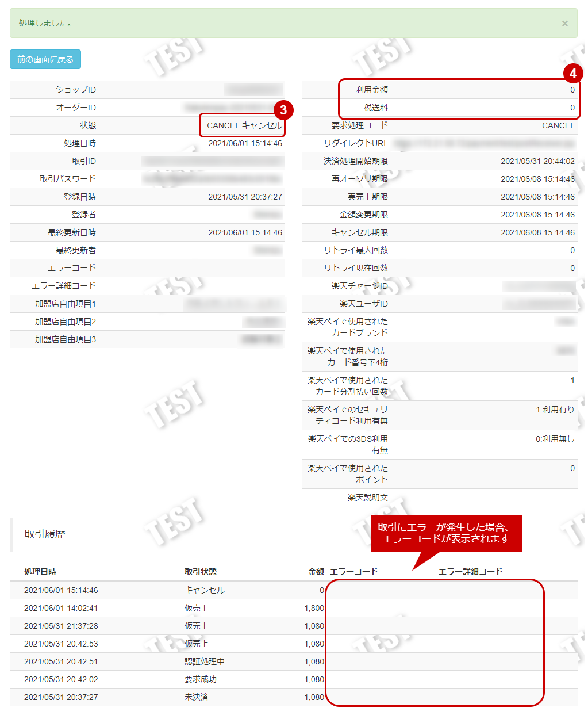Select the history row dated 2021/05/31 21:37:28
Viewport: 588px width, 719px height.
(x=294, y=626)
